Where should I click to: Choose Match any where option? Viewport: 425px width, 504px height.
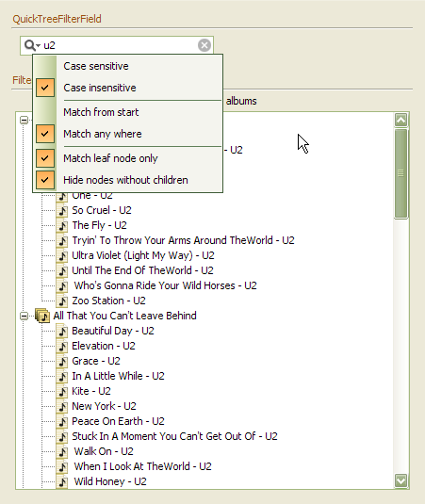[127, 134]
